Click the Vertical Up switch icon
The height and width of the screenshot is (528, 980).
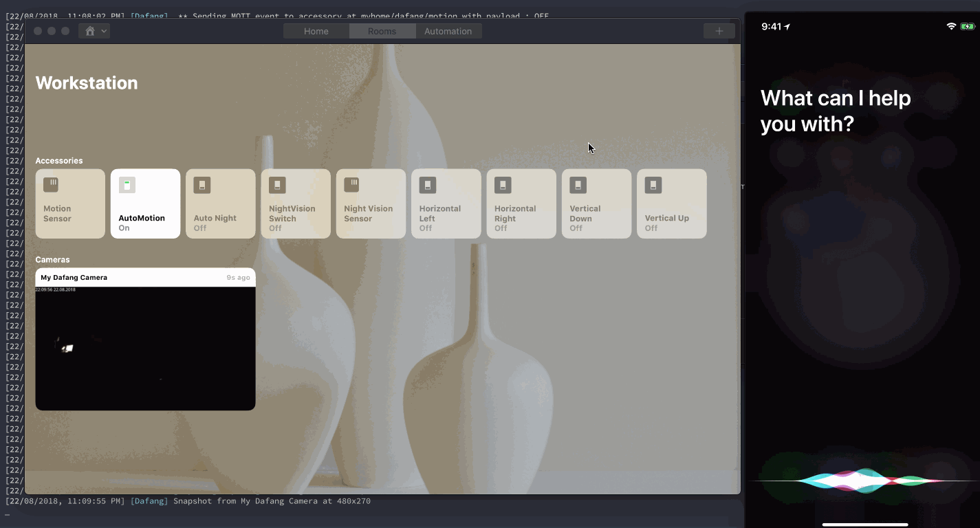(653, 184)
